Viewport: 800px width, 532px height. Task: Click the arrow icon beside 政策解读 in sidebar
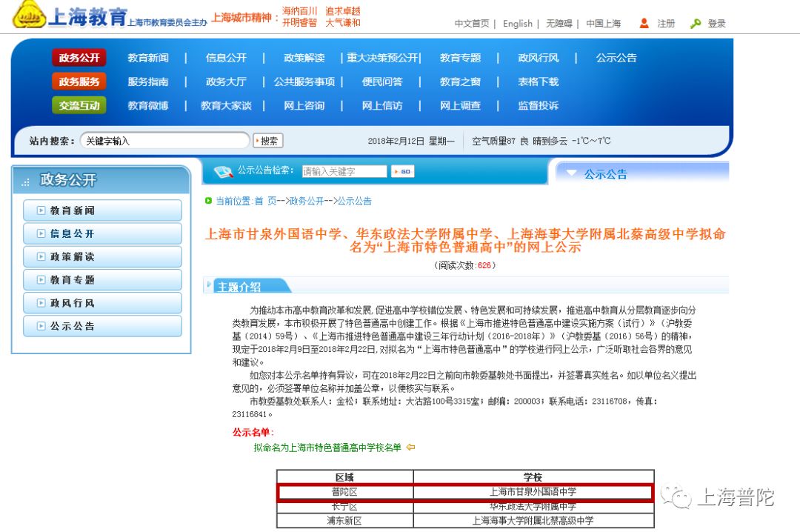(41, 256)
